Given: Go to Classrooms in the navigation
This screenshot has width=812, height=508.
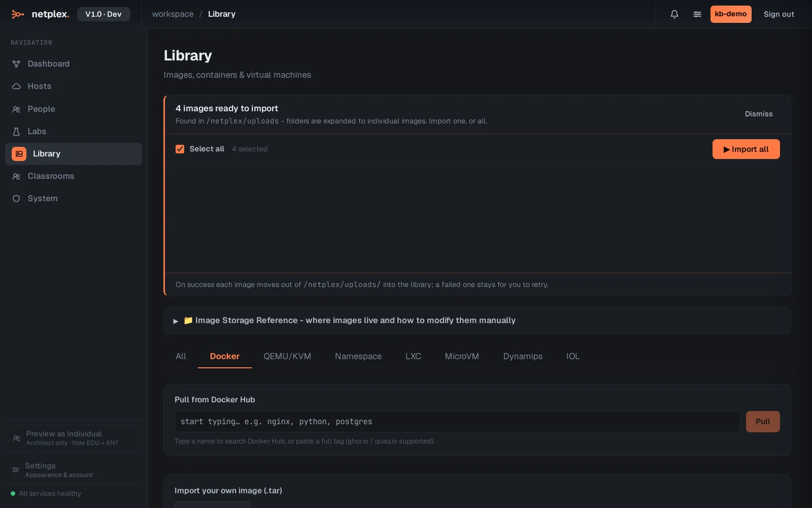Looking at the screenshot, I should tap(74, 176).
